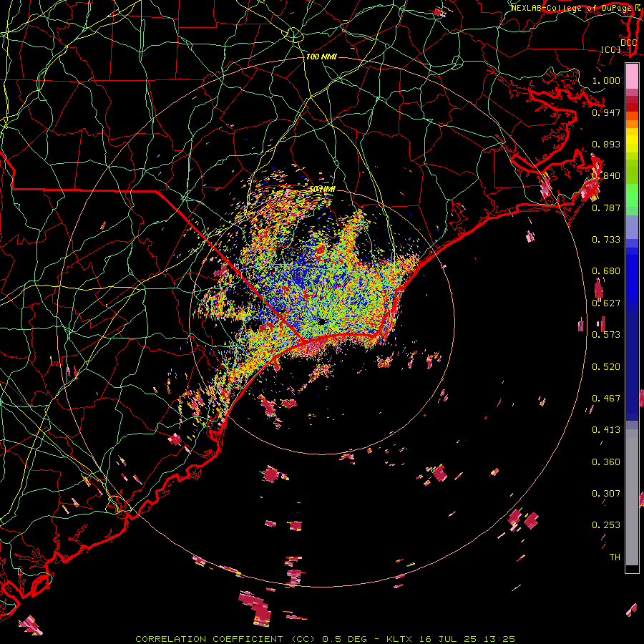Select the 0.360 scale value
This screenshot has width=644, height=644.
tap(606, 462)
